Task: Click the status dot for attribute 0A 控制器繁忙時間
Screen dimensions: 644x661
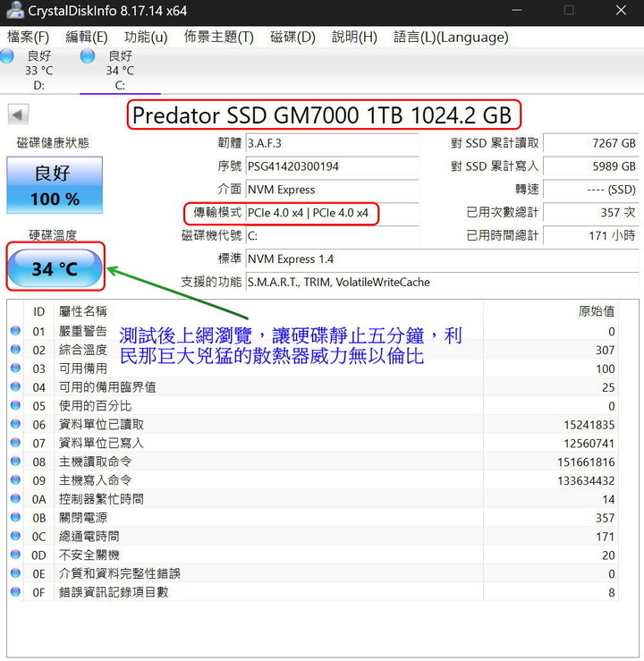Action: coord(15,498)
